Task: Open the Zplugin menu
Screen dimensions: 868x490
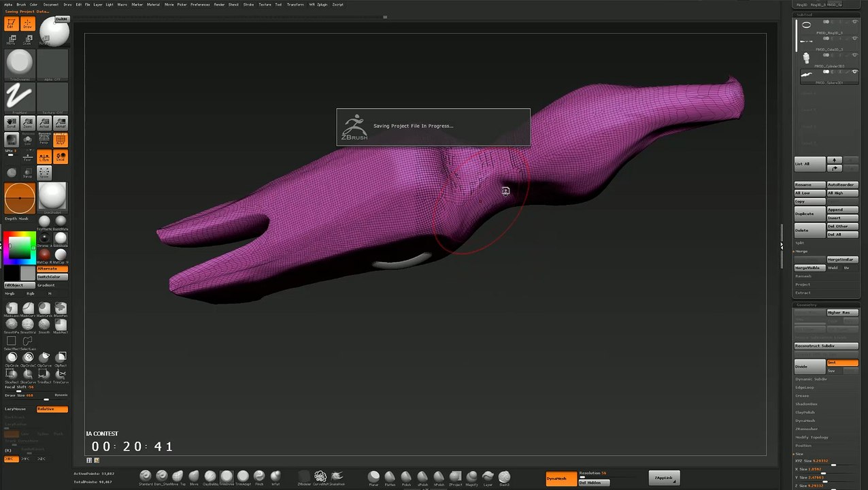Action: [x=322, y=4]
